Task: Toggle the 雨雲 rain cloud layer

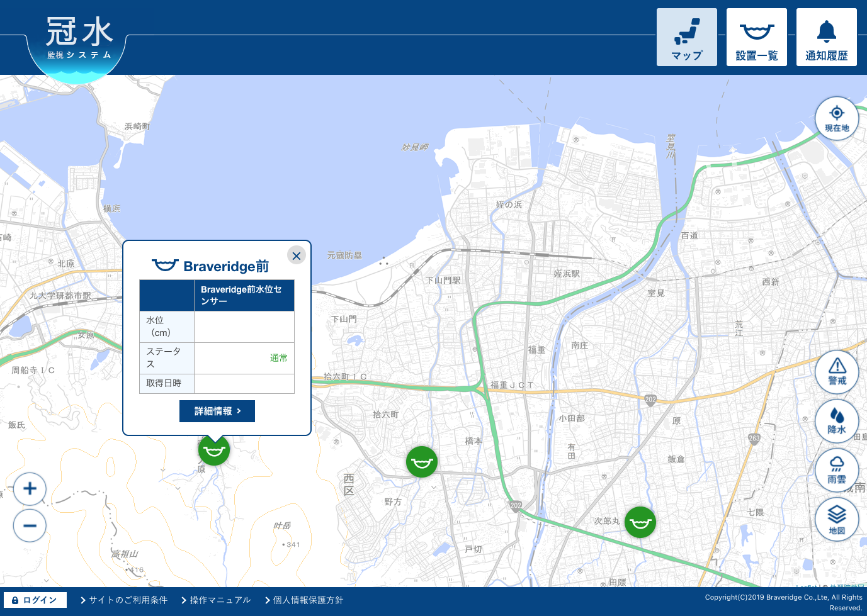Action: 837,470
